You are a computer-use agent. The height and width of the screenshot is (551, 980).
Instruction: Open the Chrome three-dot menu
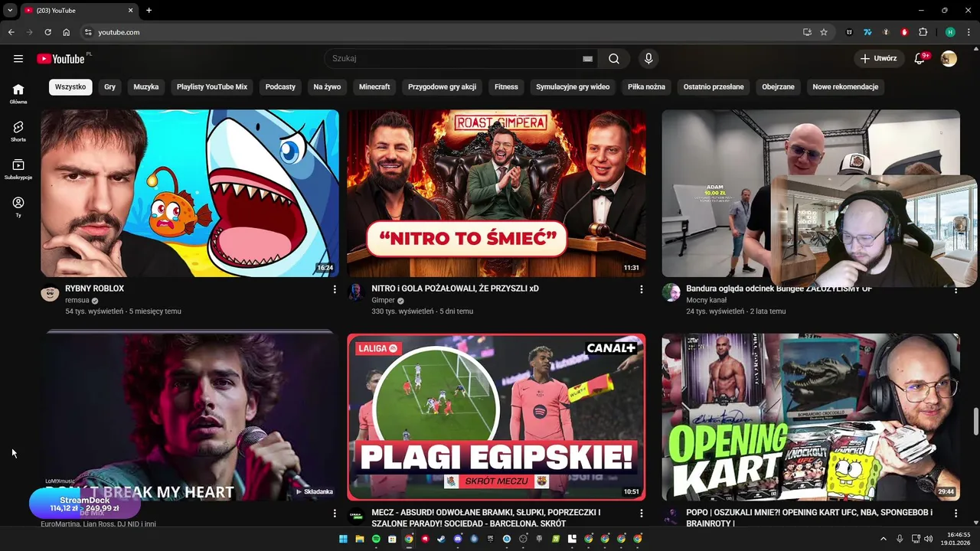pyautogui.click(x=969, y=32)
